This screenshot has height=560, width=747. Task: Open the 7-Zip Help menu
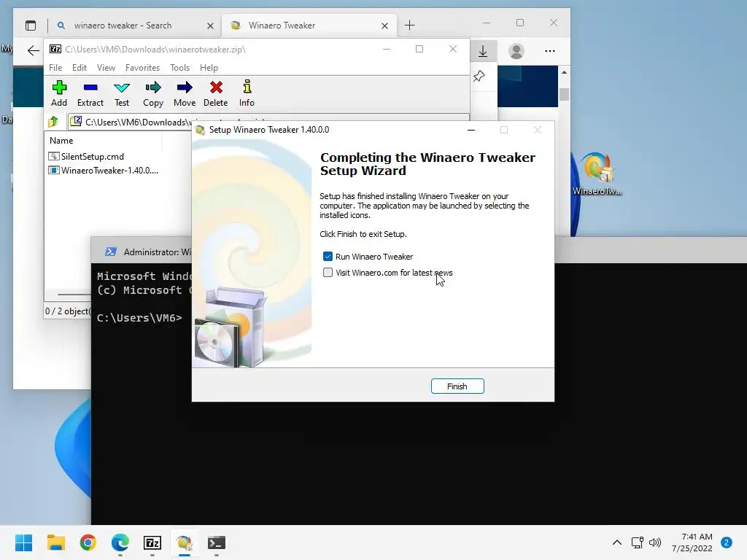(209, 68)
